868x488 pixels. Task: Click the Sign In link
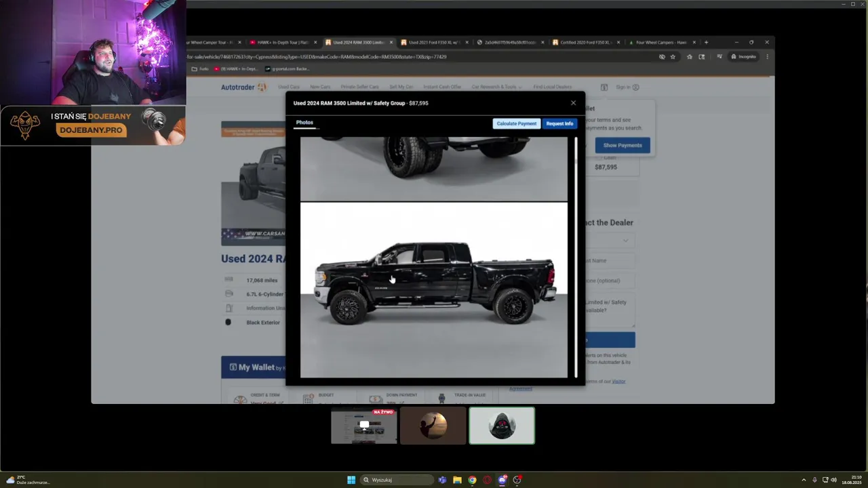pos(627,87)
